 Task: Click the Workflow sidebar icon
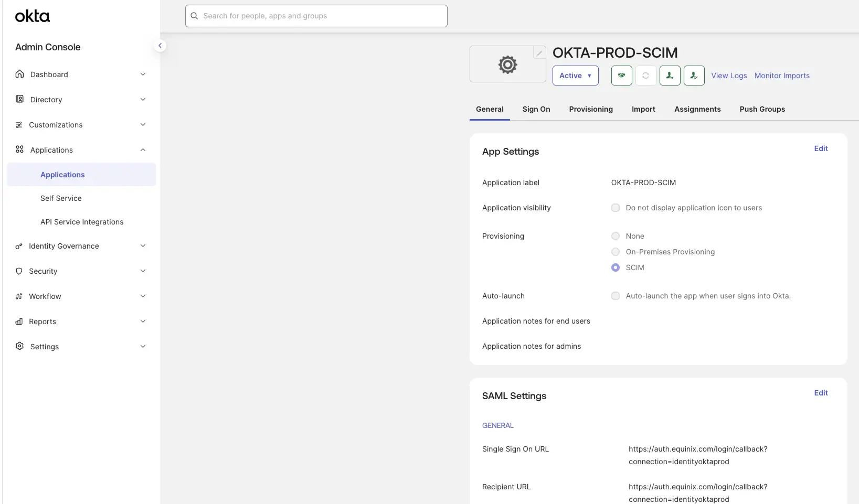tap(19, 296)
